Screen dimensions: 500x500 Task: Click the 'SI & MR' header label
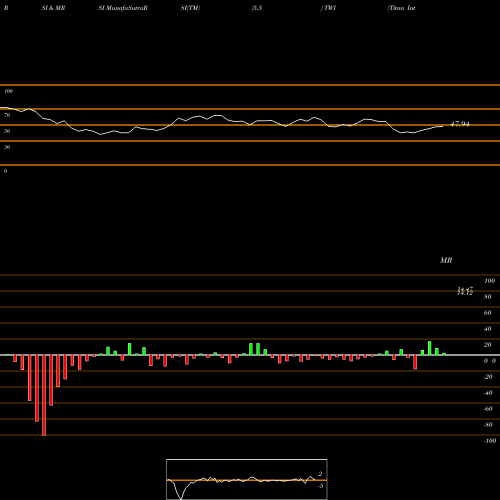(x=53, y=8)
